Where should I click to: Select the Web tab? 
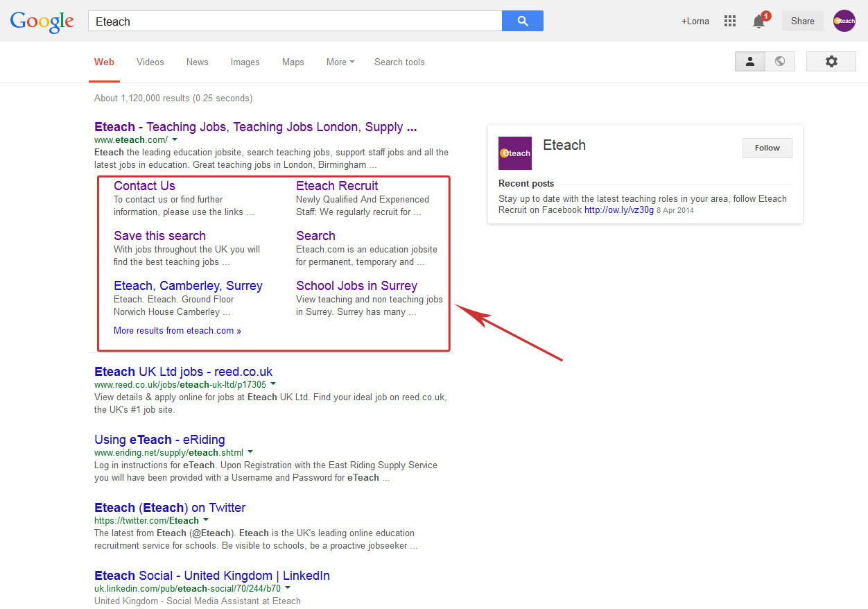click(x=104, y=62)
